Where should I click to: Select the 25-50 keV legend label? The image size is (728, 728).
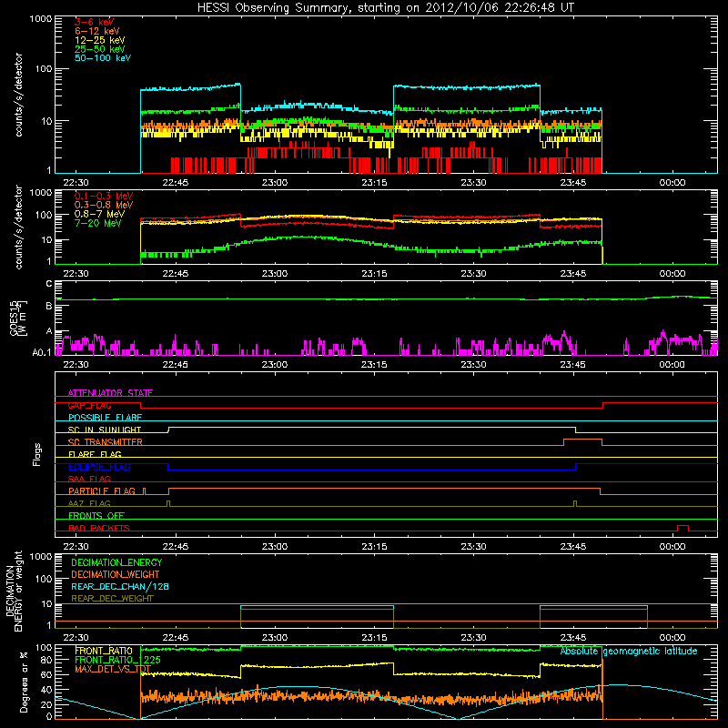pos(100,49)
